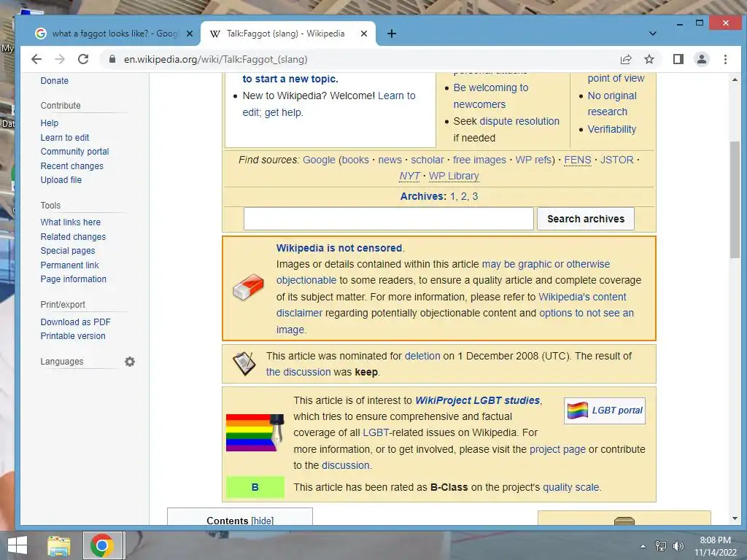
Task: Open network status tray icon
Action: pyautogui.click(x=661, y=546)
